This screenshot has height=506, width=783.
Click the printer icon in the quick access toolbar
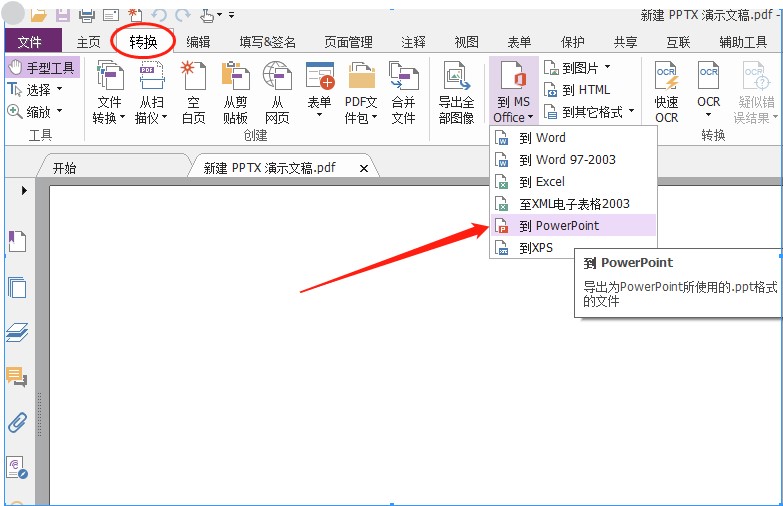coord(86,15)
